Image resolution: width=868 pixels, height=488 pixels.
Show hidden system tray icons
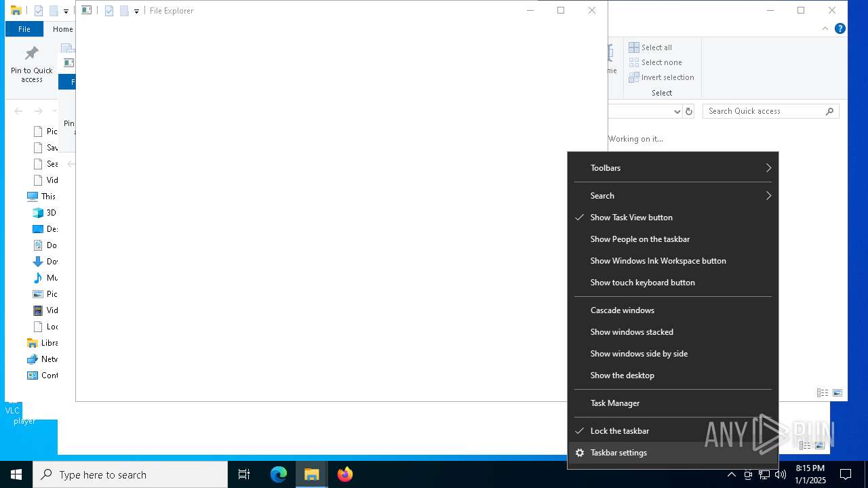click(x=731, y=474)
